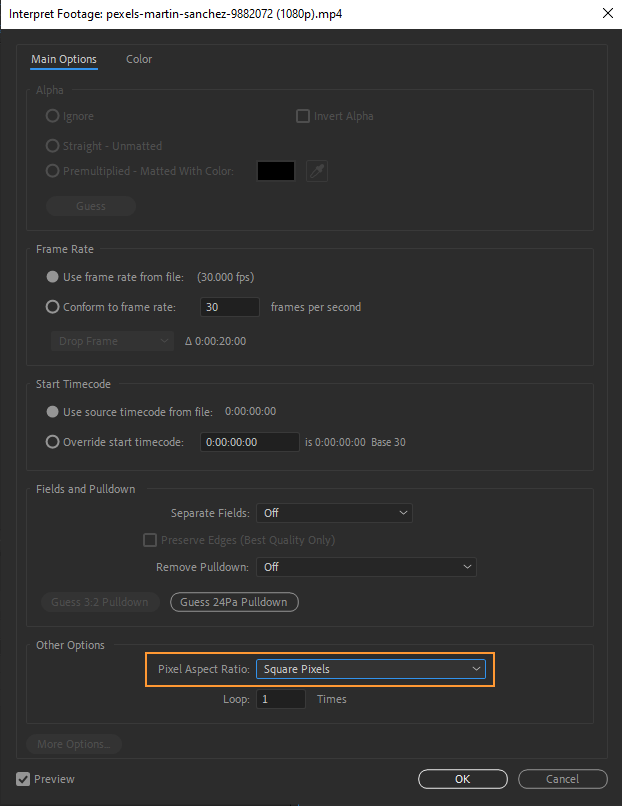Select Override start timecode radio button
This screenshot has height=806, width=622.
53,442
